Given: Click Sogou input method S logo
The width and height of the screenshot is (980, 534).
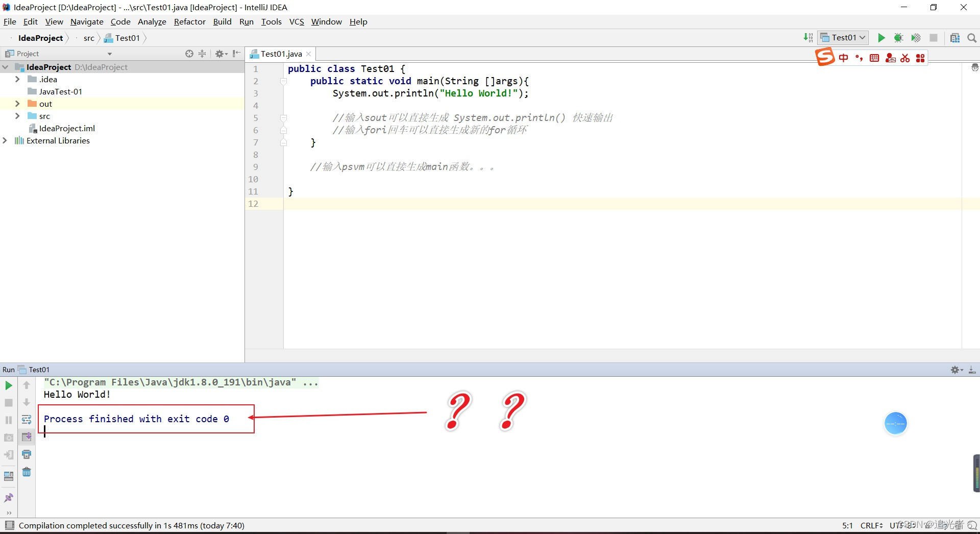Looking at the screenshot, I should pos(825,57).
